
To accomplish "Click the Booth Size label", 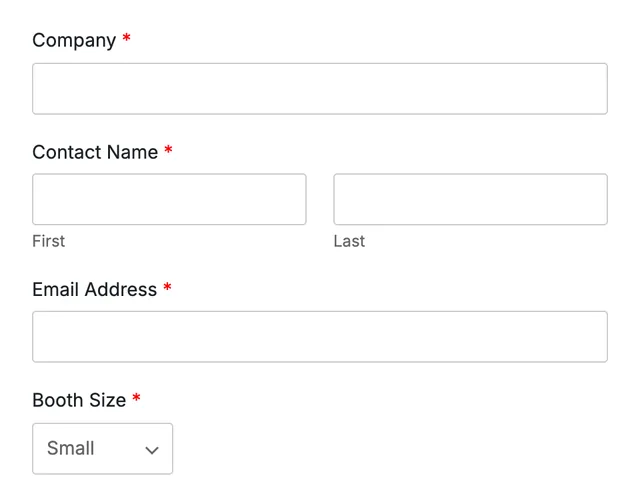I will (x=79, y=400).
